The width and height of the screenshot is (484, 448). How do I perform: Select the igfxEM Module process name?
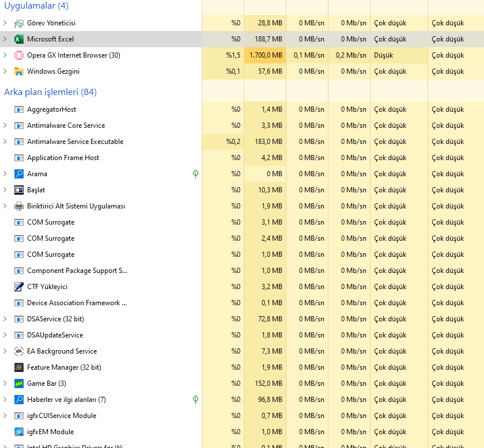pos(51,432)
